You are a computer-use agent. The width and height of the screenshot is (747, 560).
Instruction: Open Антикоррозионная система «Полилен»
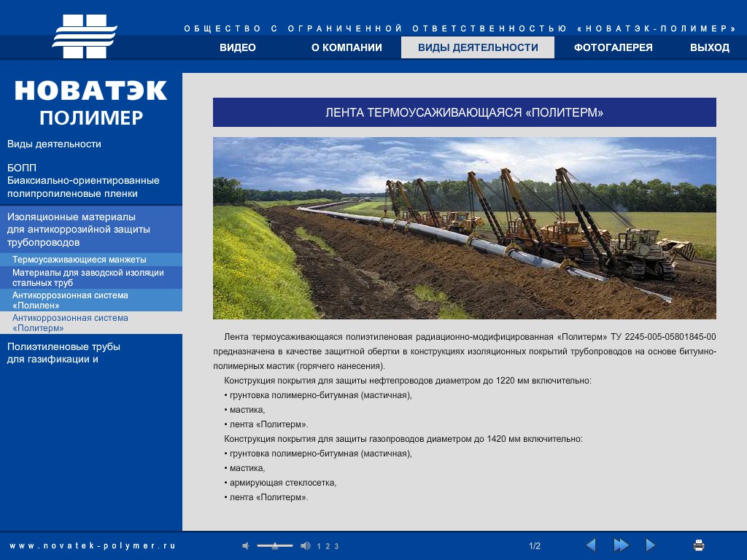[91, 300]
